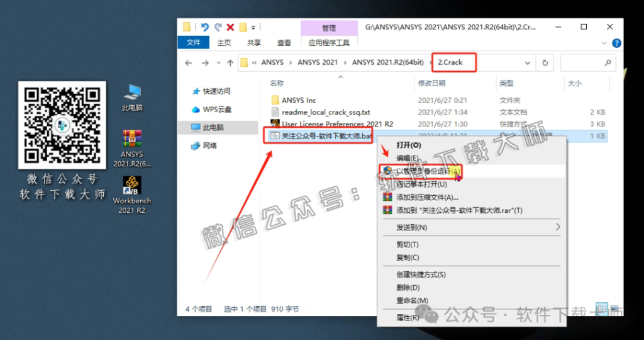Open the 应用程序工具 ribbon tab
Image resolution: width=644 pixels, height=340 pixels.
point(329,42)
